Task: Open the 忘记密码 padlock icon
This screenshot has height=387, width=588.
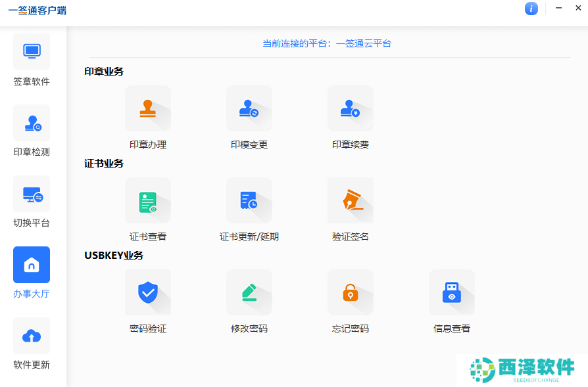Action: click(x=351, y=292)
